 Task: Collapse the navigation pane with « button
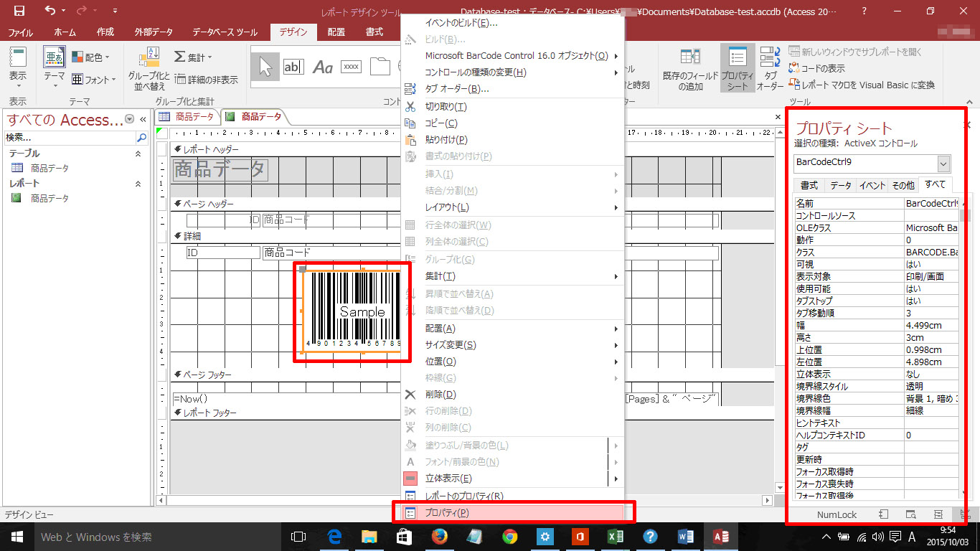pos(143,120)
